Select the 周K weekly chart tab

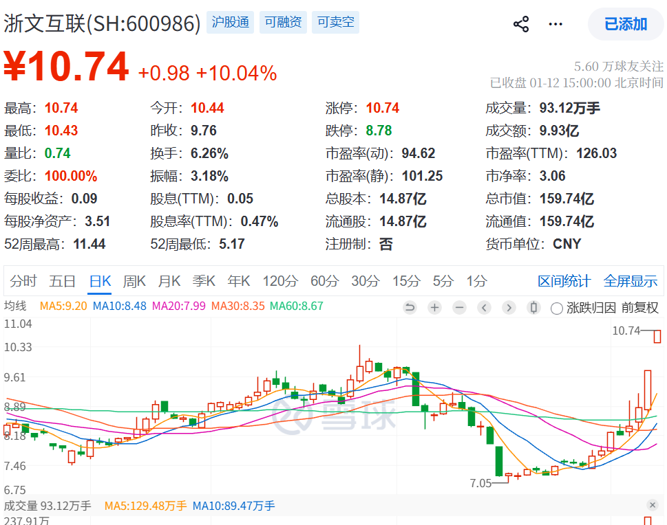[133, 281]
